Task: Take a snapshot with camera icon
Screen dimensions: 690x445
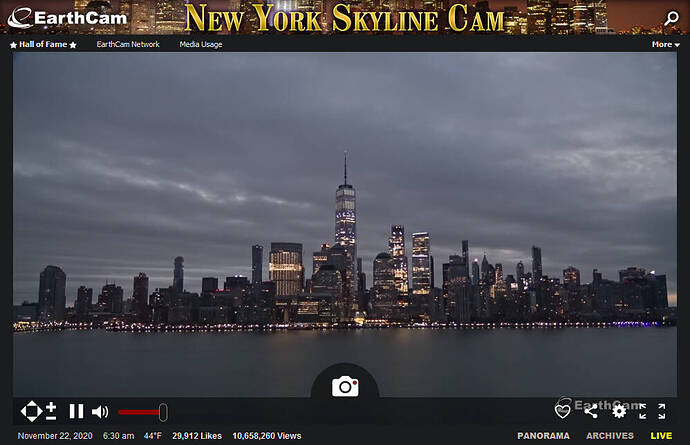Action: coord(345,386)
